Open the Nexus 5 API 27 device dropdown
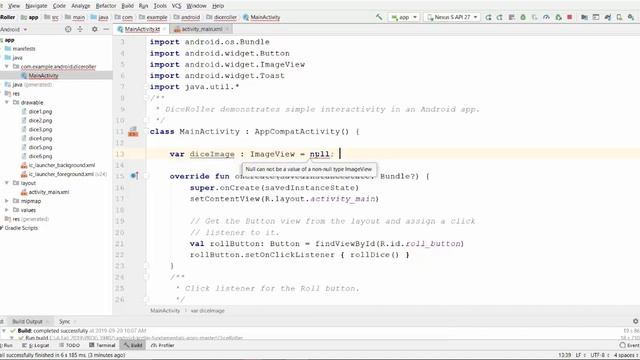Screen dimensions: 640x360 point(452,17)
